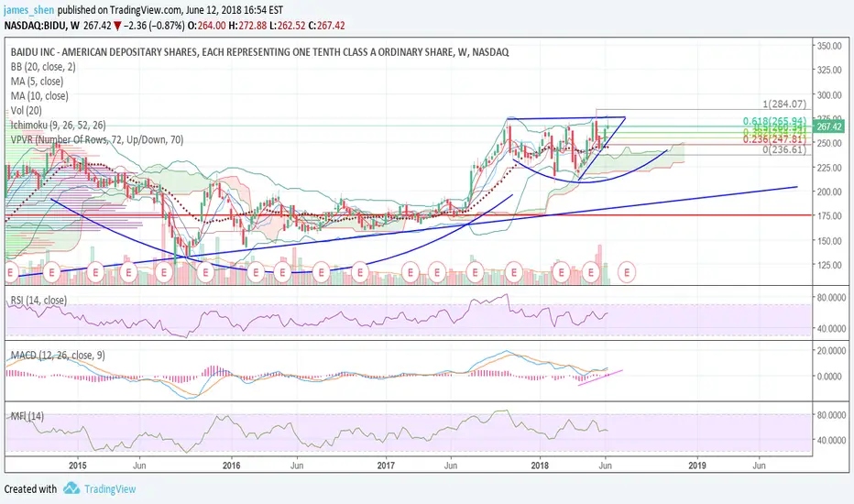Click the 200.00 price axis label

(x=829, y=192)
